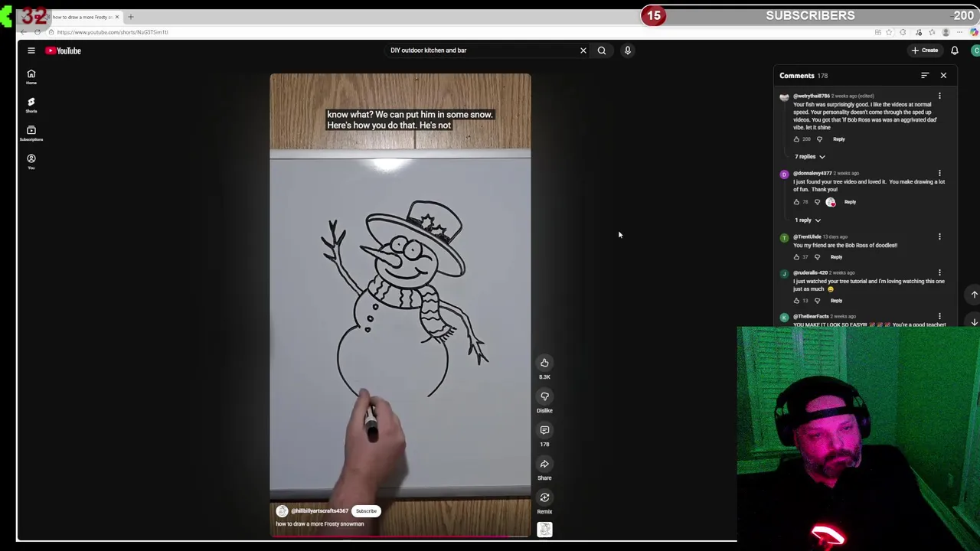Click the channel avatar on the Short
The width and height of the screenshot is (980, 551).
(282, 511)
